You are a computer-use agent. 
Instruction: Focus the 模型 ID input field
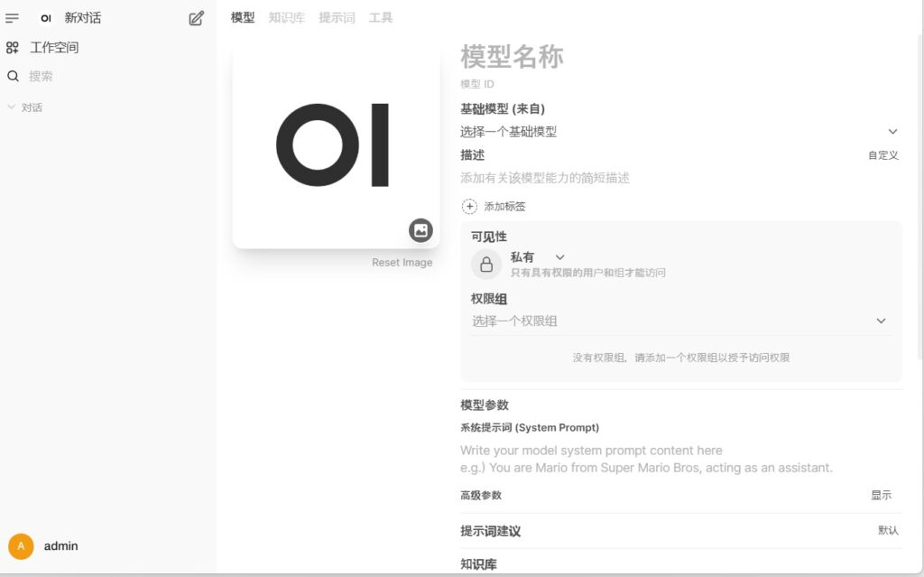click(680, 84)
